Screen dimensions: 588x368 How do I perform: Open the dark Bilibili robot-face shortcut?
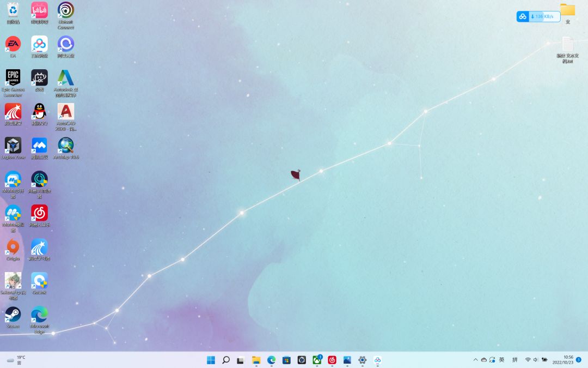(x=39, y=81)
